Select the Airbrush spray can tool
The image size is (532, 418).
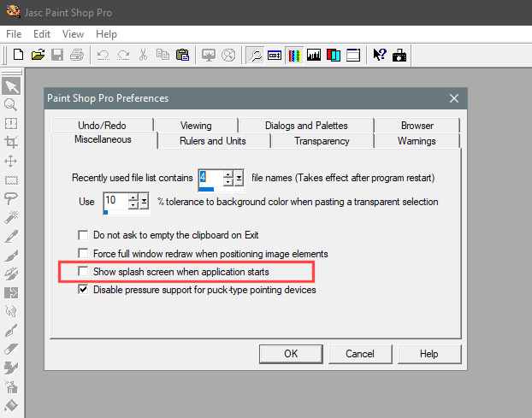point(11,386)
